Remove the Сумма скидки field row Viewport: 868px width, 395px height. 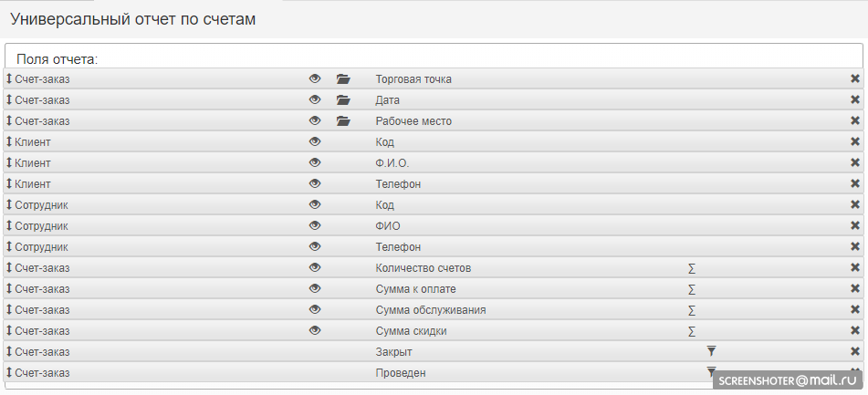point(855,331)
